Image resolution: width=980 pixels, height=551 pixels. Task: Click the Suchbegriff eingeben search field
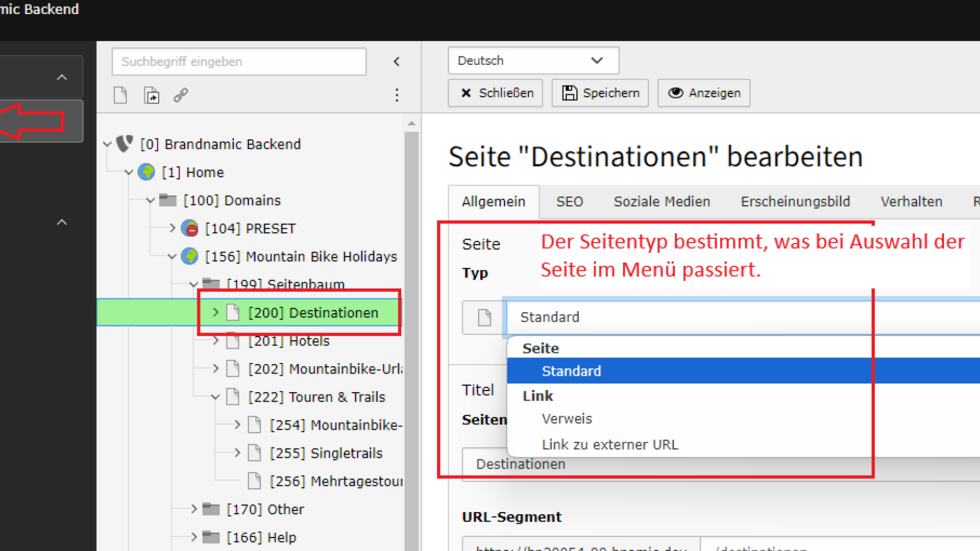238,62
